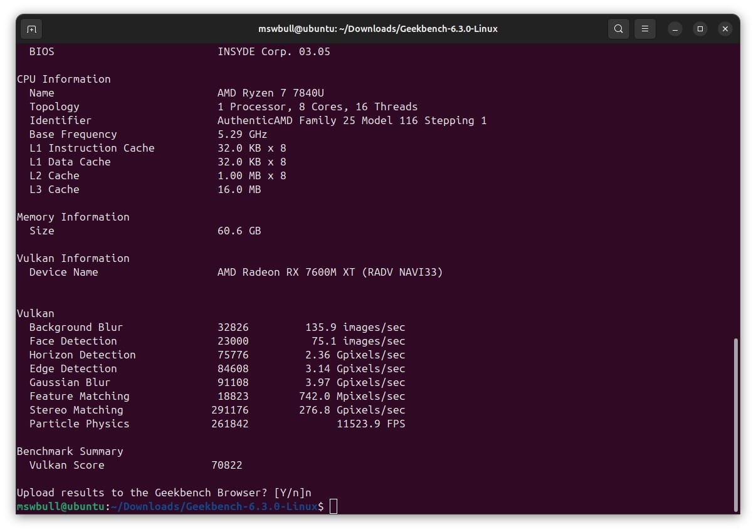Click the Vulkan Score value '70822'
The image size is (756, 532).
(226, 465)
